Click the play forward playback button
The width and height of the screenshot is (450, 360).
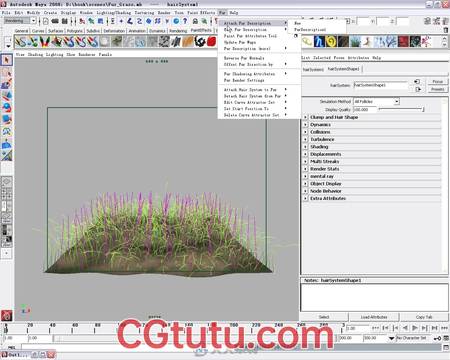point(415,328)
